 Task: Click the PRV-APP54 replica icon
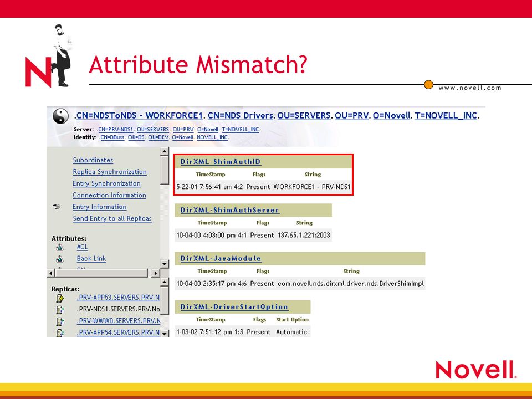[x=60, y=333]
